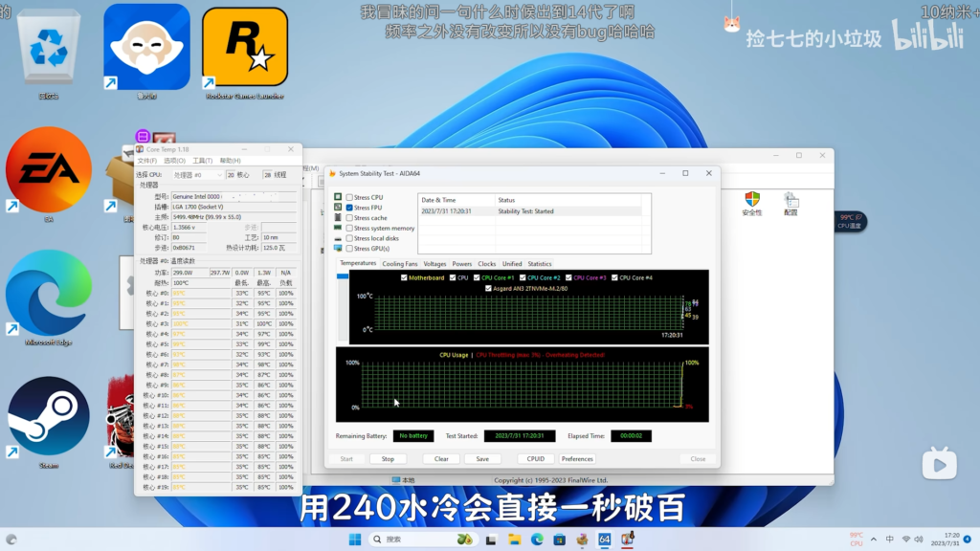
Task: Enable Stress system memory checkbox
Action: [349, 228]
